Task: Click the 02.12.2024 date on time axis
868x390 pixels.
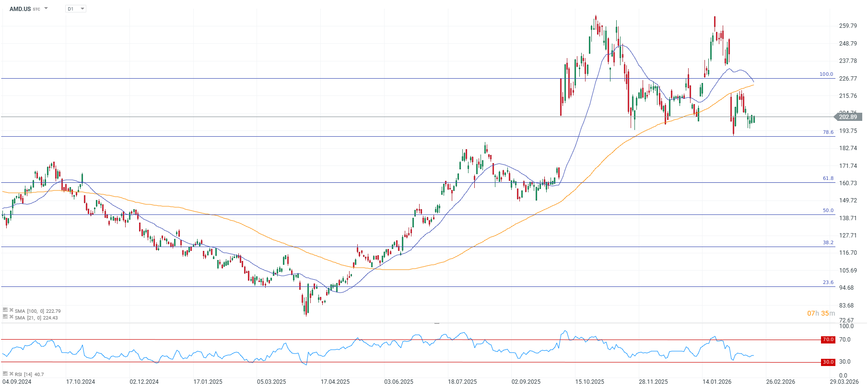Action: click(144, 382)
